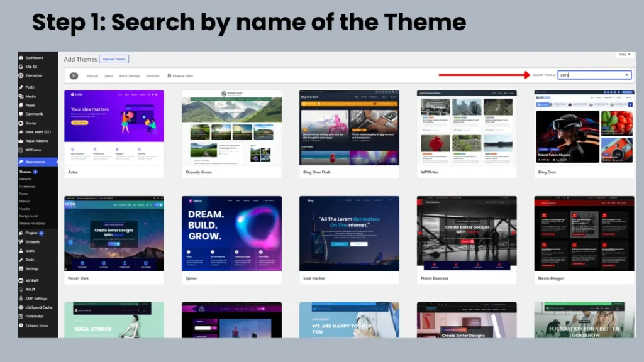Select the Soul Anchor theme thumbnail

point(349,234)
